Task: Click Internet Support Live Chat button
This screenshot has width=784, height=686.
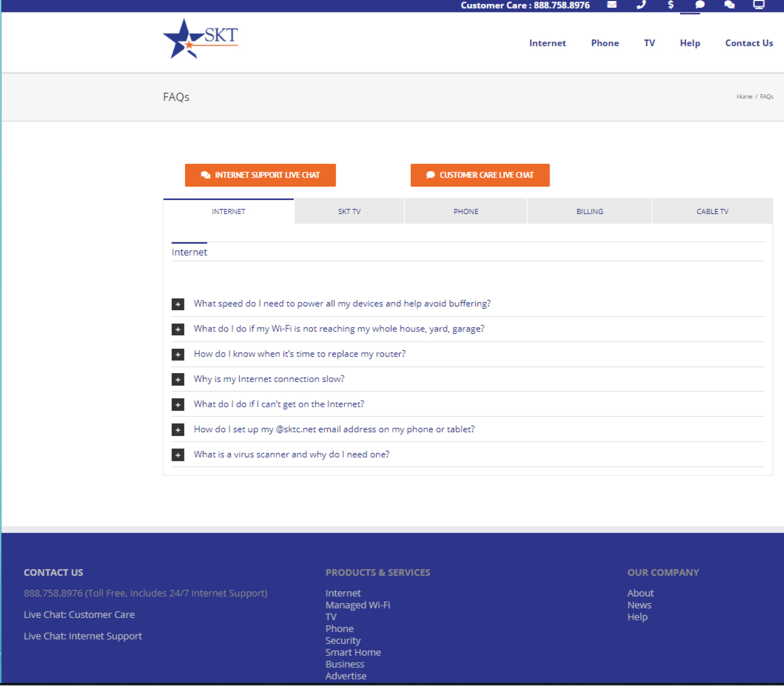Action: [x=260, y=175]
